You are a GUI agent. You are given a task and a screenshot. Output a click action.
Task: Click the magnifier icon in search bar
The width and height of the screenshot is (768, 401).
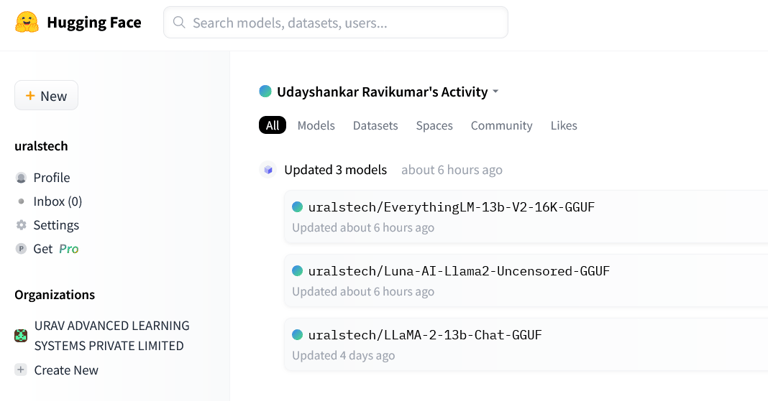(x=179, y=23)
